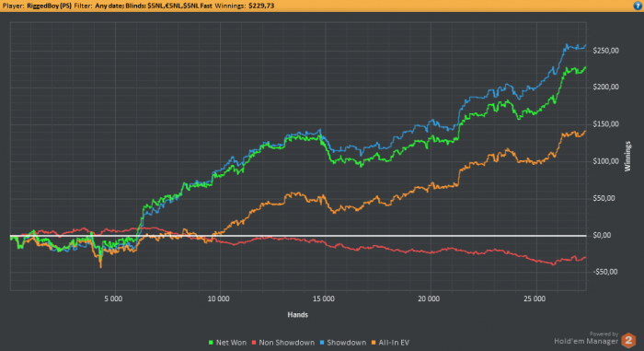644x351 pixels.
Task: Click the blue help icon in header
Action: coord(638,6)
